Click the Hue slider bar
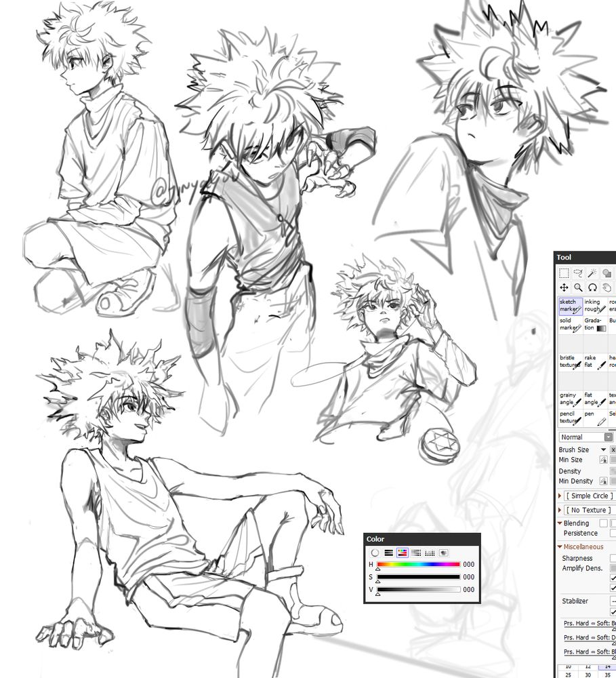 coord(418,564)
